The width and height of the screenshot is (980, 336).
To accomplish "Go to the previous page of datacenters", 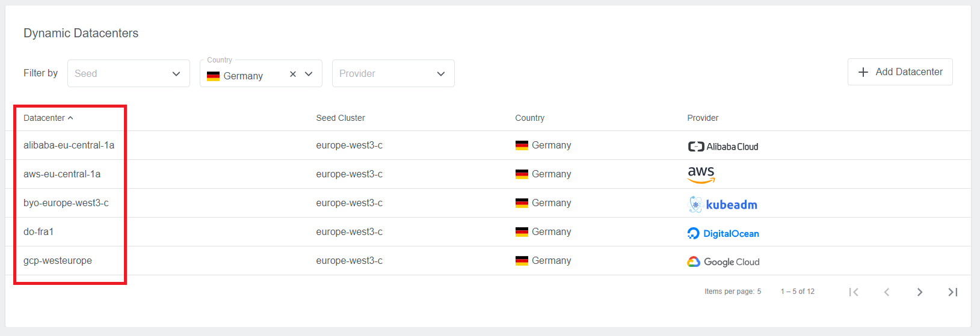I will 886,292.
